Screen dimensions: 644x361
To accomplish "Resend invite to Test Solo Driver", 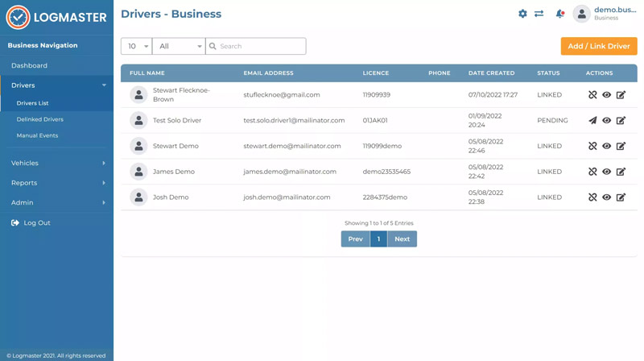I will [x=592, y=120].
